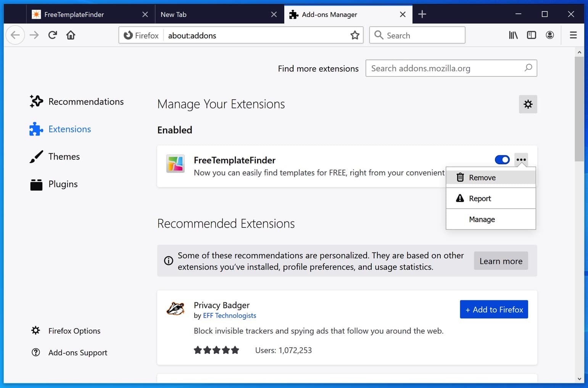The image size is (588, 388).
Task: Switch to the New Tab tab
Action: [x=219, y=14]
